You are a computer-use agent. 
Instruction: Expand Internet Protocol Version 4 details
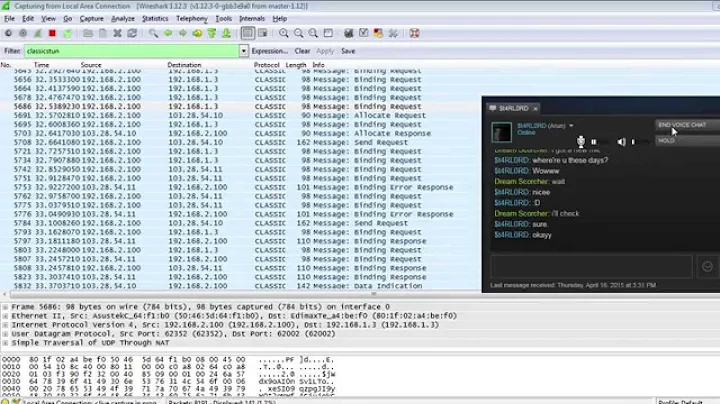5,325
